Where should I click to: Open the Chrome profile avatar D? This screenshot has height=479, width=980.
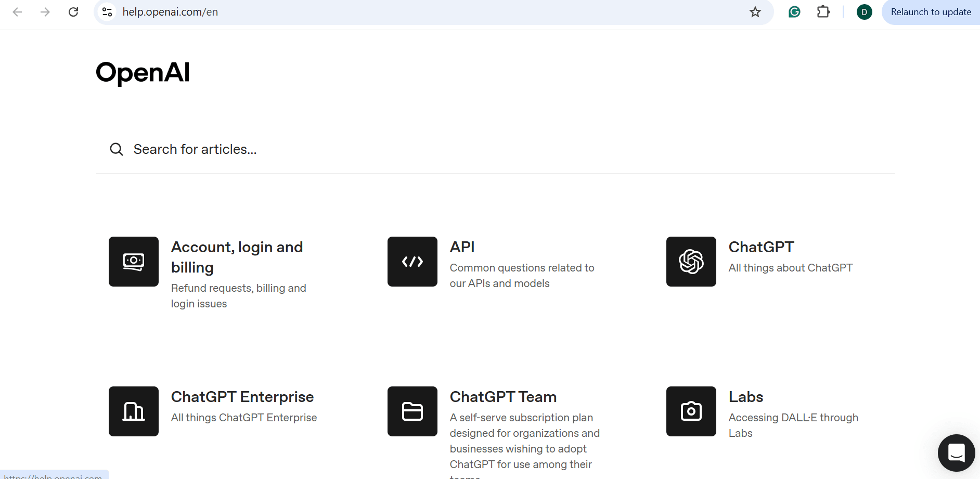pyautogui.click(x=864, y=12)
